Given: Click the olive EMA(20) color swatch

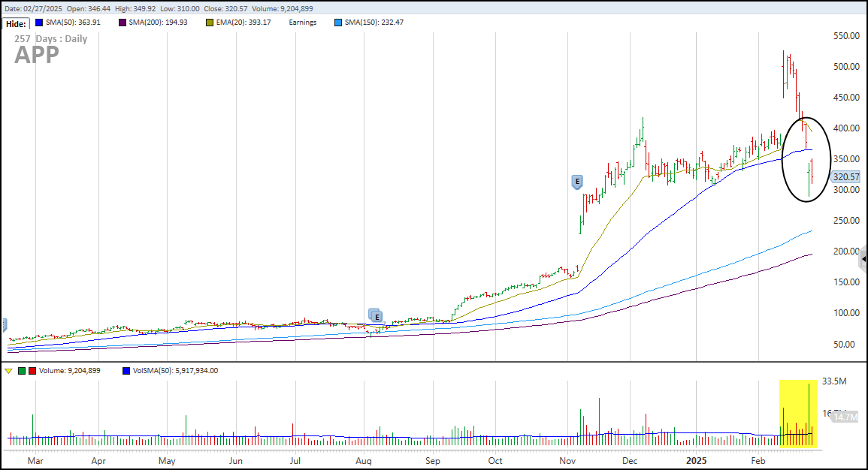Looking at the screenshot, I should coord(209,23).
